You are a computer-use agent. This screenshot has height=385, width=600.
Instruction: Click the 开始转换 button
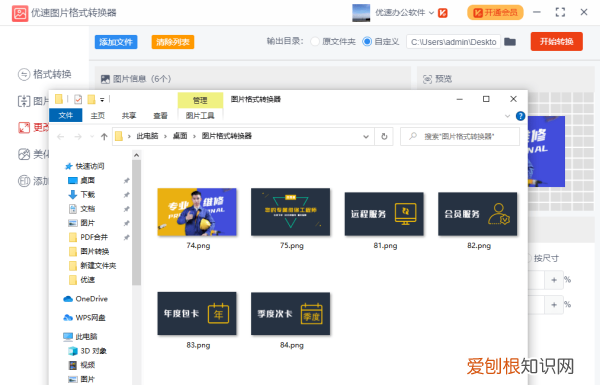556,41
